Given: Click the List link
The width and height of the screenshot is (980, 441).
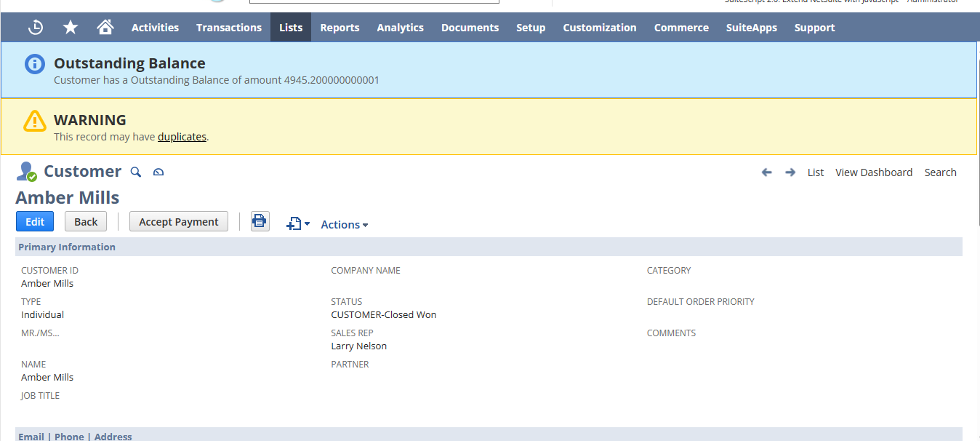Looking at the screenshot, I should [x=816, y=172].
